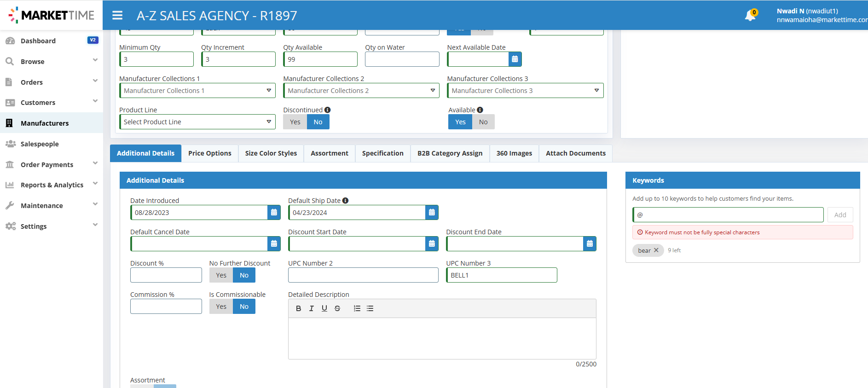Click the keyword input field

coord(728,215)
